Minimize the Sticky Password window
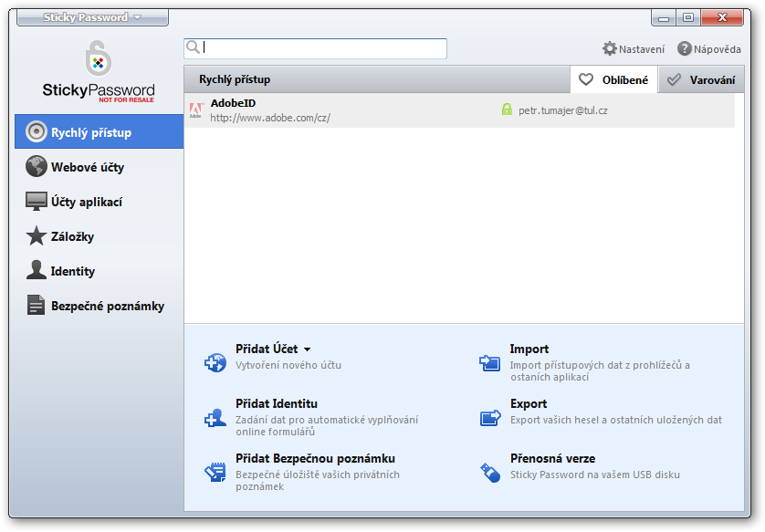This screenshot has height=532, width=765. (x=664, y=18)
